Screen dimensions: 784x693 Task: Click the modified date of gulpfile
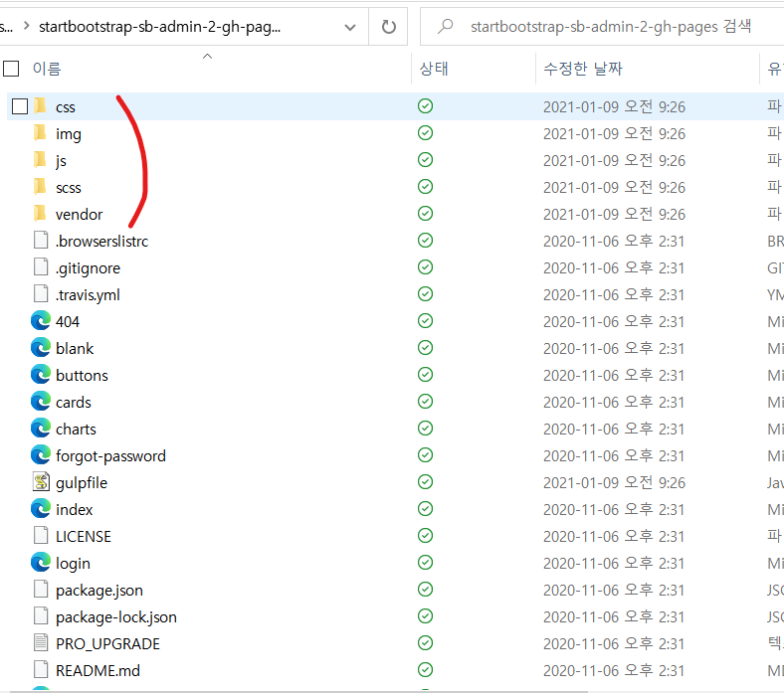tap(614, 483)
